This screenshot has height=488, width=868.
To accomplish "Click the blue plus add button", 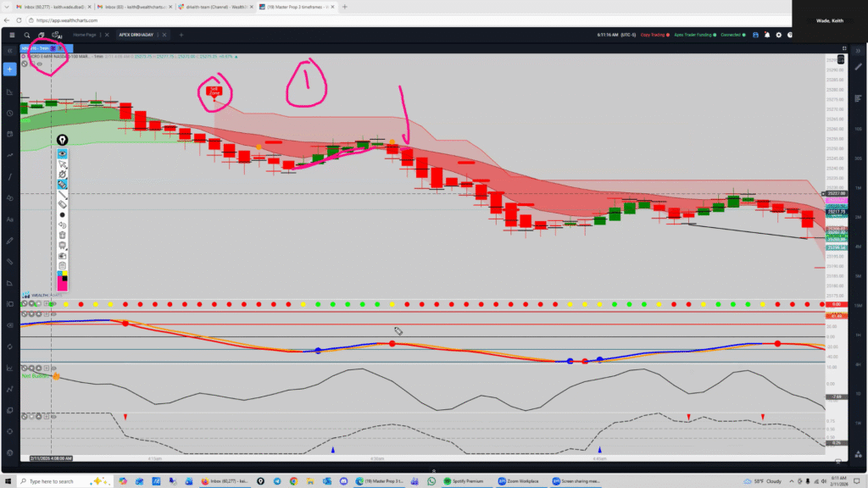I will [x=9, y=69].
